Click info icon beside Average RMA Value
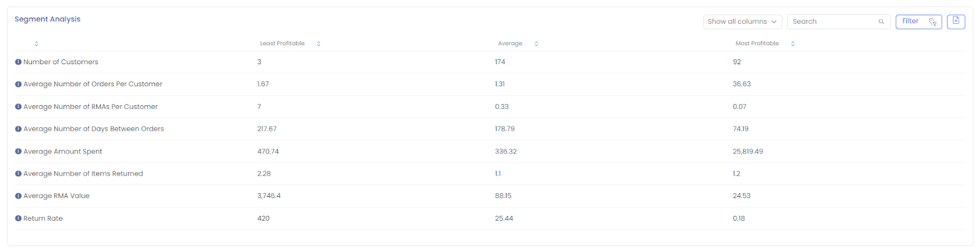The height and width of the screenshot is (252, 980). [x=18, y=196]
